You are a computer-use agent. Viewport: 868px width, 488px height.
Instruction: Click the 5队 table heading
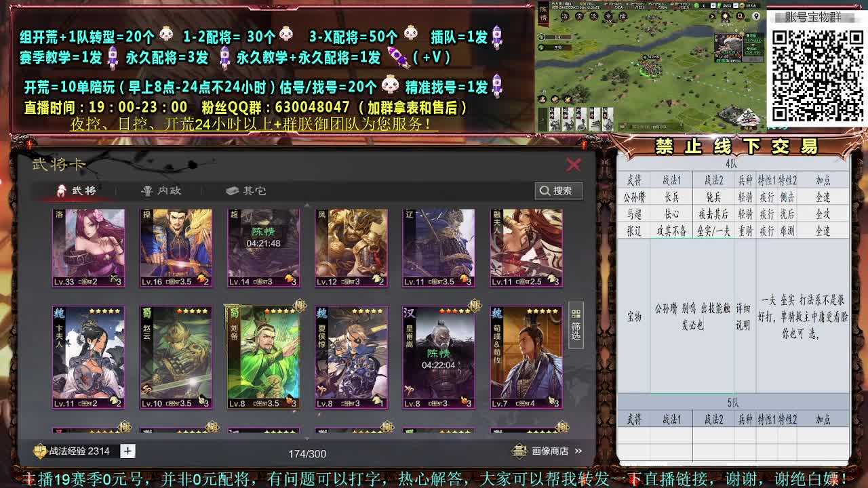coord(732,403)
